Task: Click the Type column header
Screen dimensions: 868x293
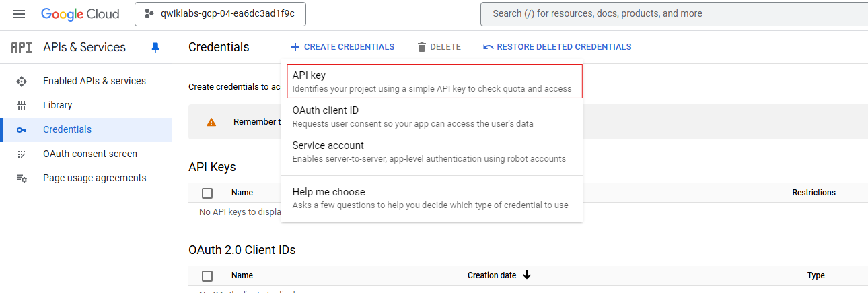Action: 816,275
